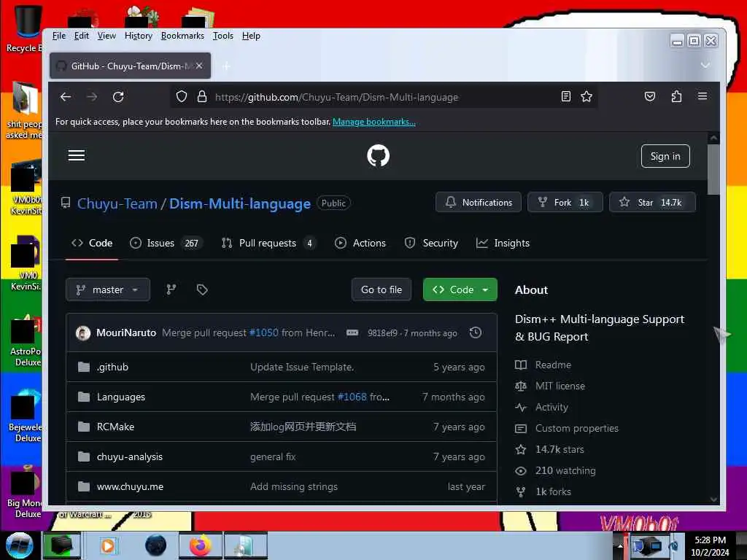Viewport: 747px width, 560px height.
Task: Go to GitHub home via the Octocat logo
Action: [379, 156]
